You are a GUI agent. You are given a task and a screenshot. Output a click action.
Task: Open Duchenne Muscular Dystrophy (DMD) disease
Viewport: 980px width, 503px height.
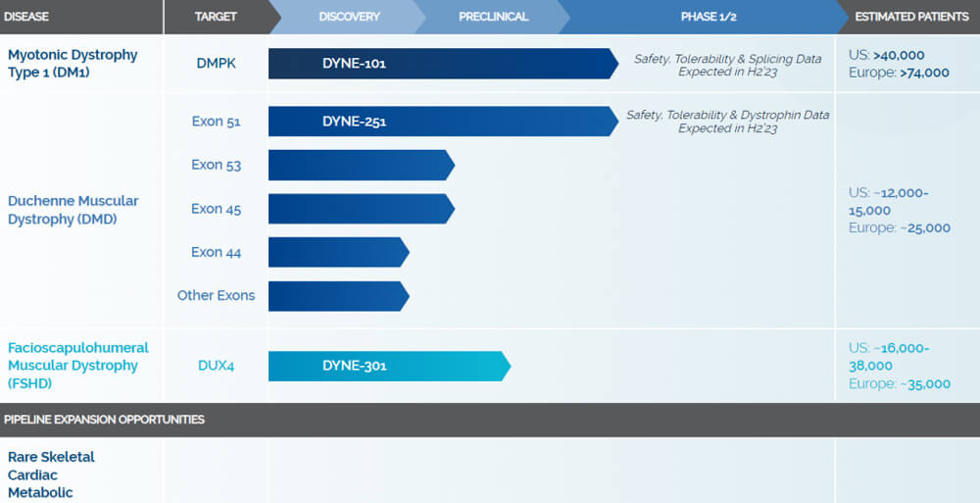[73, 210]
